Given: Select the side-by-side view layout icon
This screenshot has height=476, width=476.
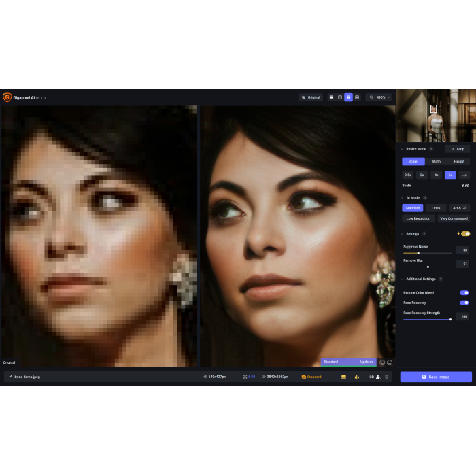Looking at the screenshot, I should click(x=348, y=97).
